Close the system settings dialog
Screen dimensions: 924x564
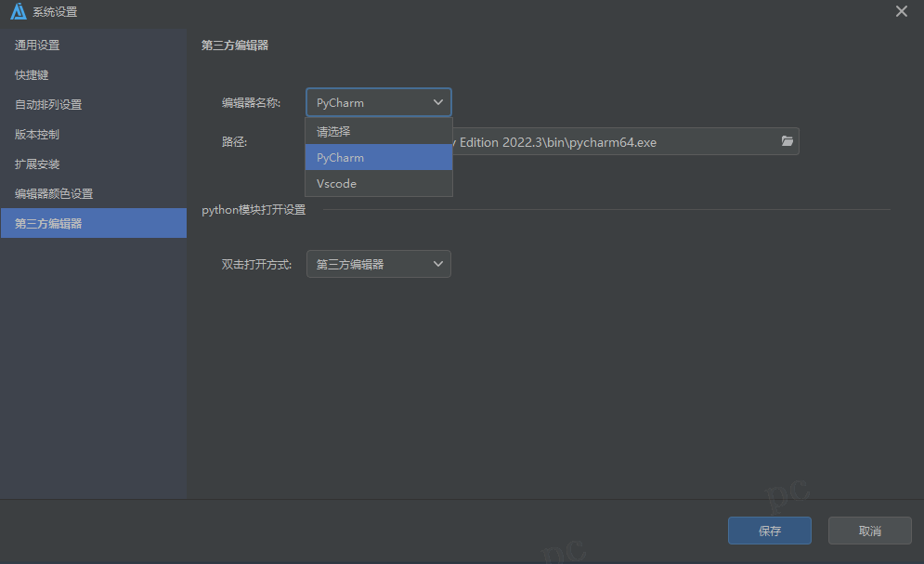[901, 11]
